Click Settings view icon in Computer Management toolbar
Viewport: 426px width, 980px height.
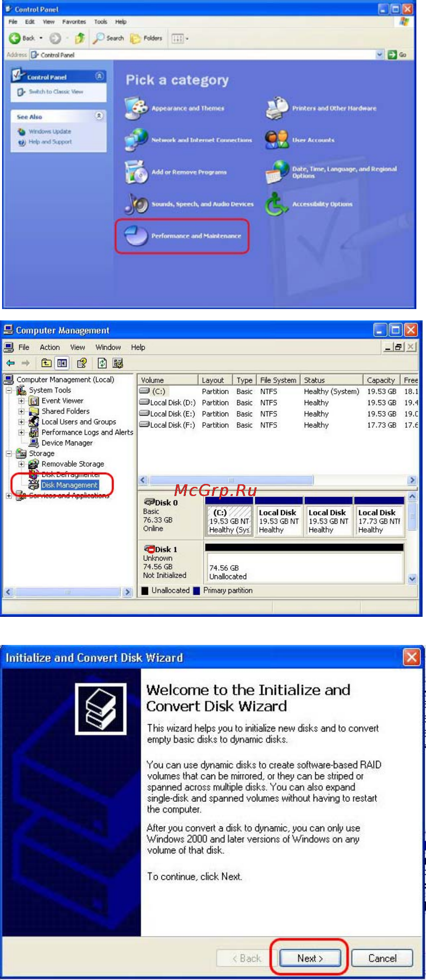(x=118, y=363)
